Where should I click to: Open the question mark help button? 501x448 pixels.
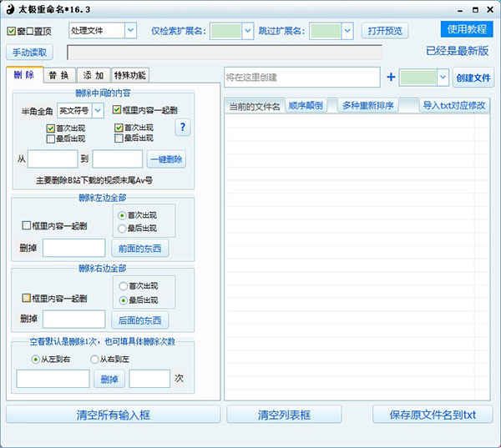tap(182, 127)
